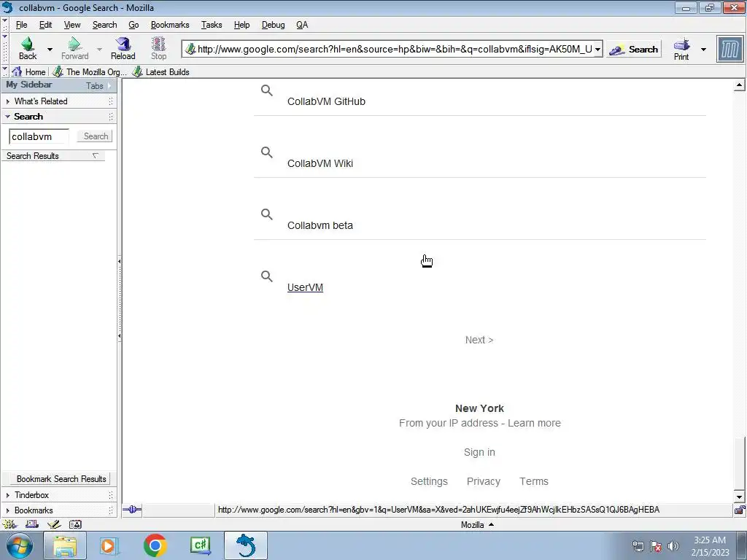Open the Learn more location link
Image resolution: width=747 pixels, height=560 pixels.
[534, 424]
